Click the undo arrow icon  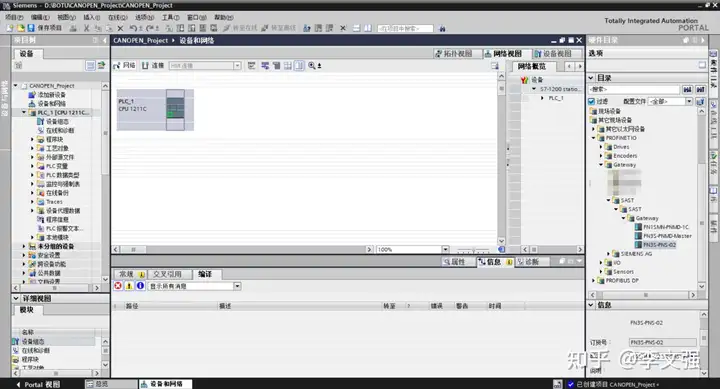coord(133,28)
